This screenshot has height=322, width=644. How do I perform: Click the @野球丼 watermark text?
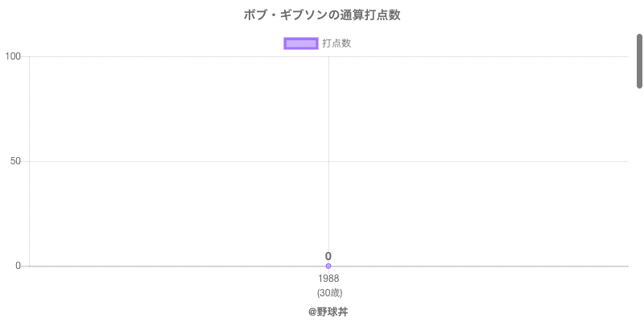point(328,312)
